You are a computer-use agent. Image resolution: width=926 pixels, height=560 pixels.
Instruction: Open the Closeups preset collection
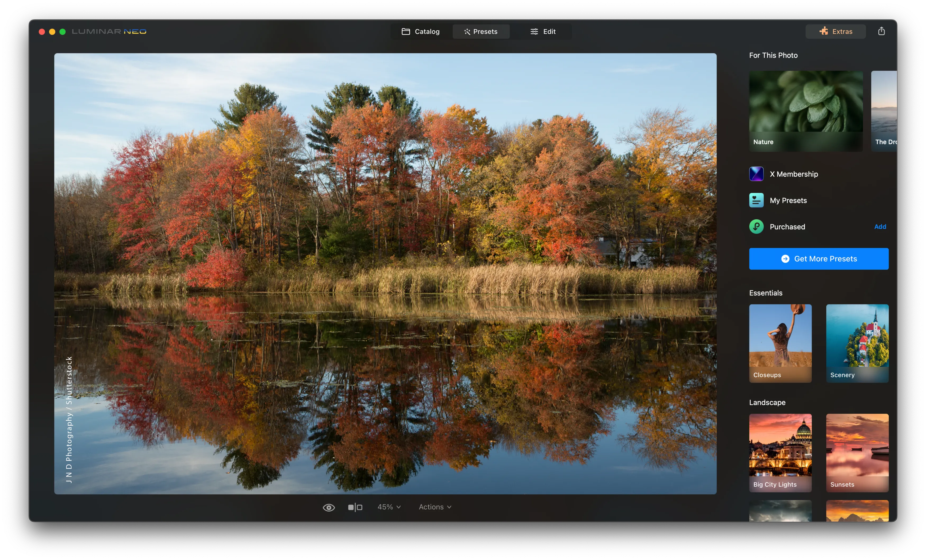coord(780,343)
